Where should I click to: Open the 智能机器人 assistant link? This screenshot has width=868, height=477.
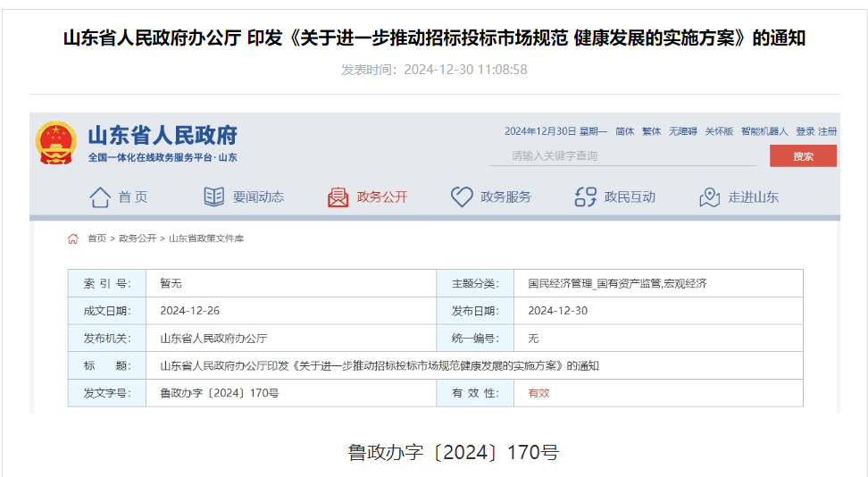pos(764,131)
